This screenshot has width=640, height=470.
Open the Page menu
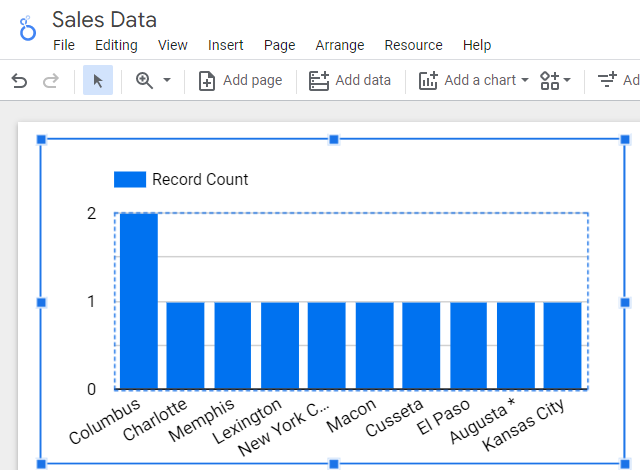point(280,45)
